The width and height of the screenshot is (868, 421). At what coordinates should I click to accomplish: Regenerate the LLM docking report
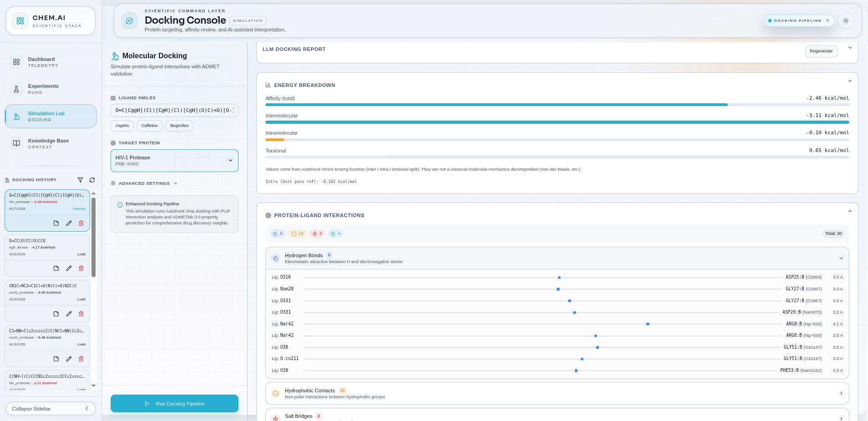point(821,51)
